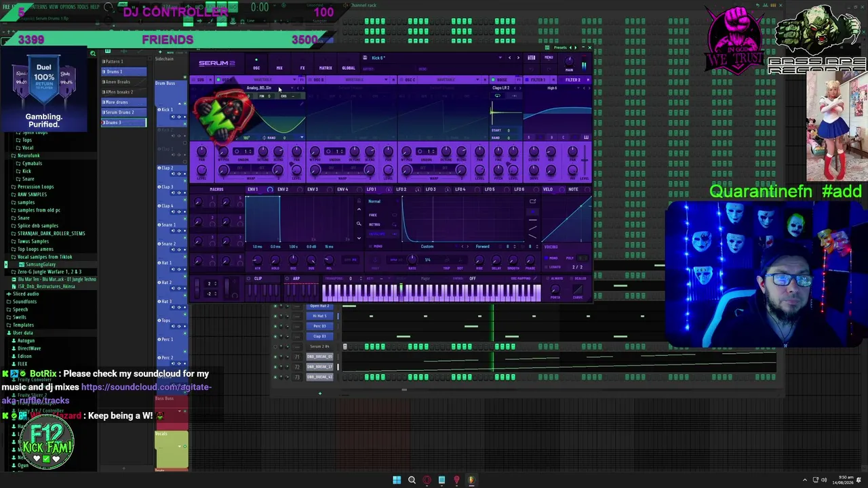This screenshot has height=488, width=868.
Task: Click the LFO PHASE knob
Action: [x=531, y=260]
